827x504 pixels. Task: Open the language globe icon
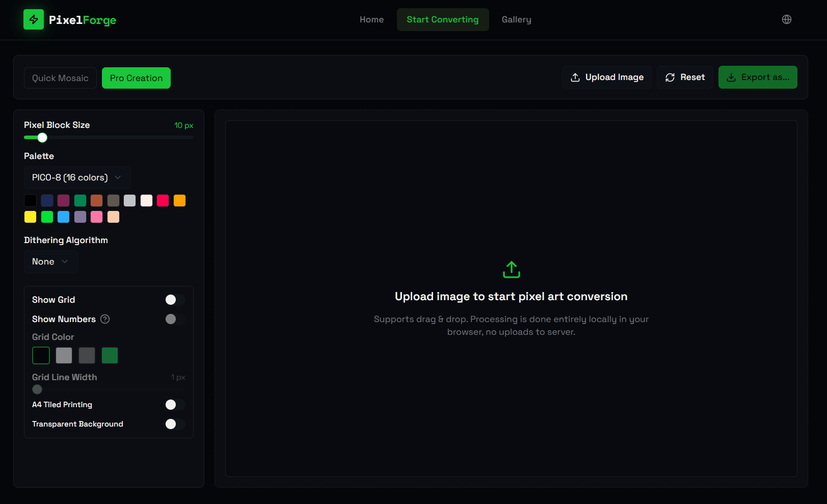(x=787, y=19)
